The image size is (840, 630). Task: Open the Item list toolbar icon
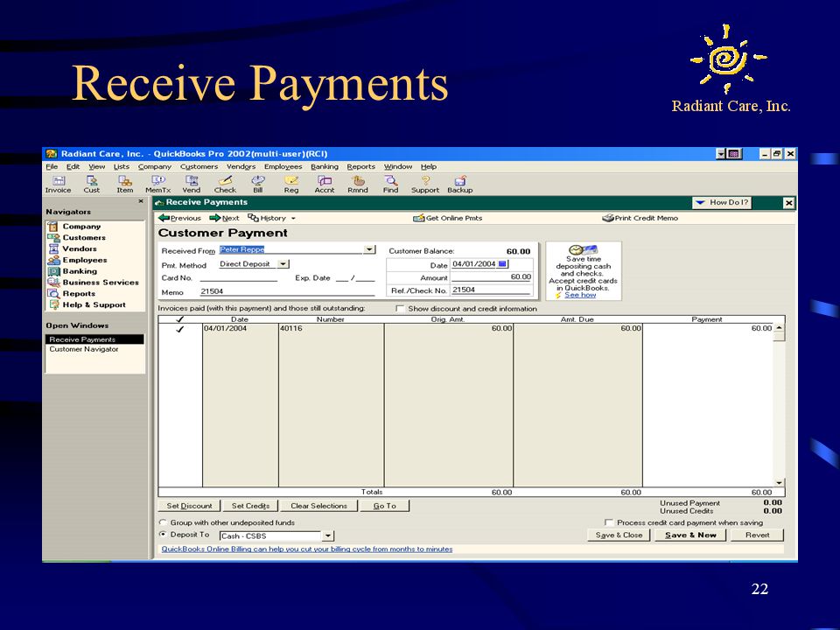point(125,185)
